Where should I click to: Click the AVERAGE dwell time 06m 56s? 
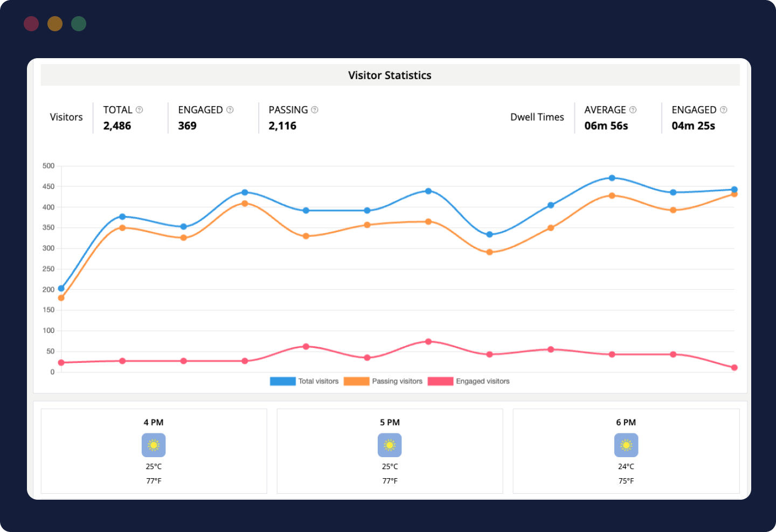[x=606, y=125]
